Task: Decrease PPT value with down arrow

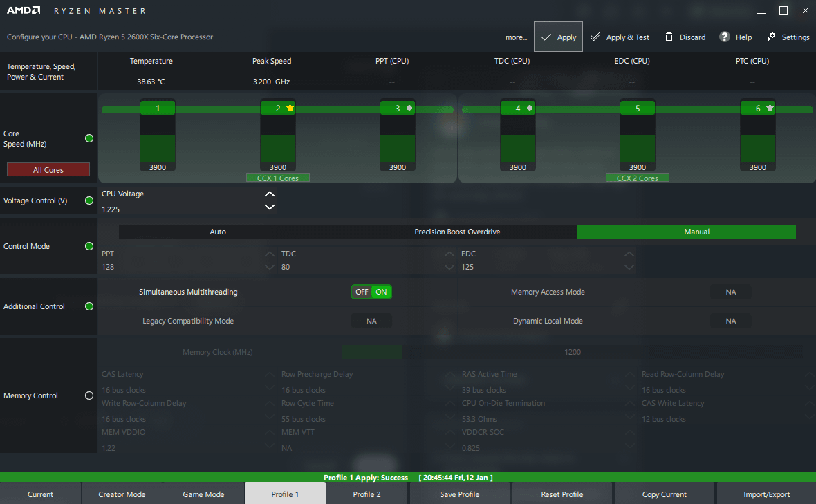Action: pyautogui.click(x=269, y=267)
